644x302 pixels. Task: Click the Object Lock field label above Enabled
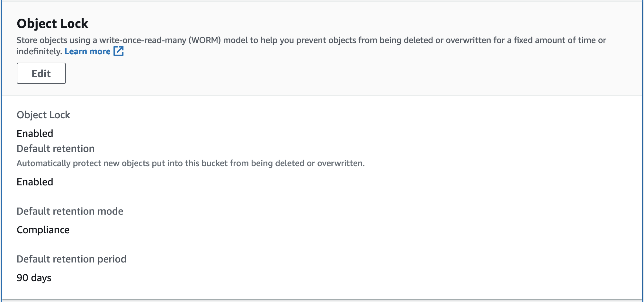[43, 115]
